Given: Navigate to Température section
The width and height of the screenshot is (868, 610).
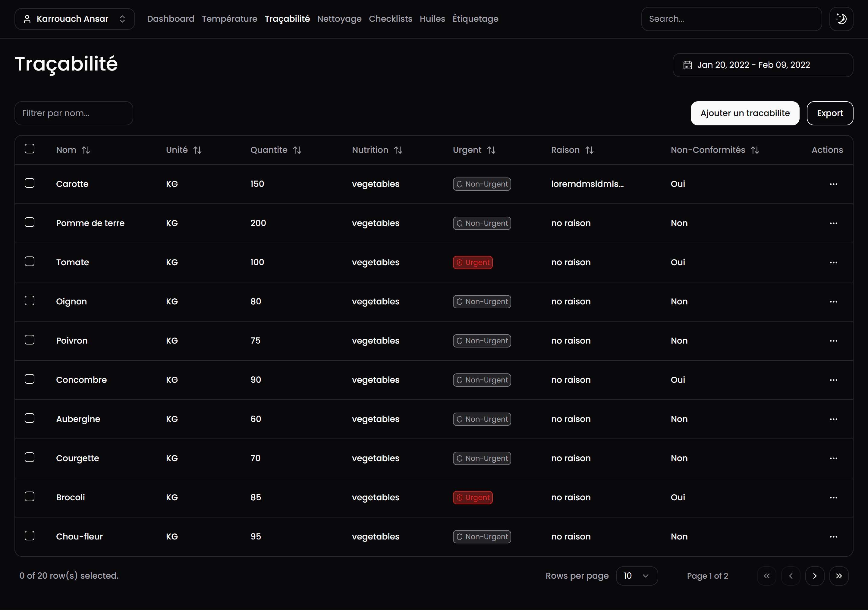Looking at the screenshot, I should (229, 19).
